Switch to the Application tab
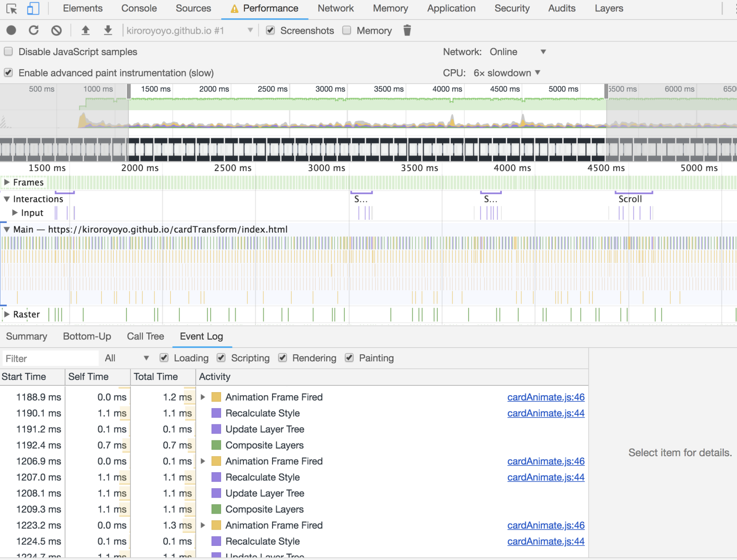737x560 pixels. (x=451, y=9)
